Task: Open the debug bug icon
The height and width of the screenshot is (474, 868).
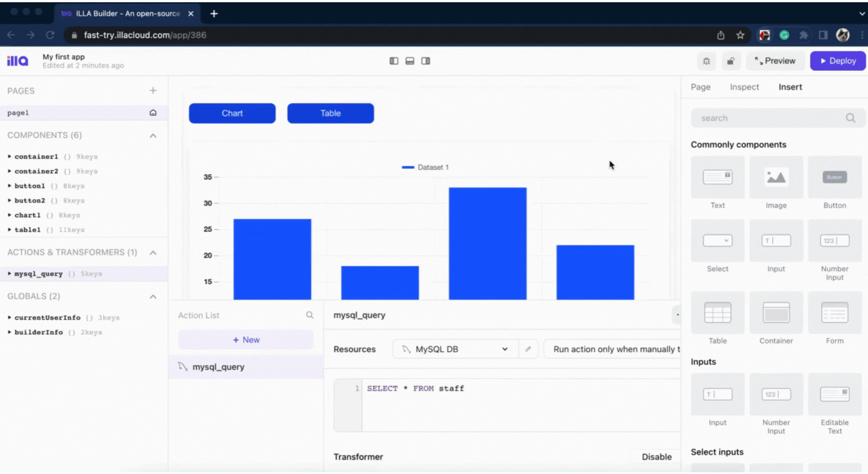Action: 707,61
